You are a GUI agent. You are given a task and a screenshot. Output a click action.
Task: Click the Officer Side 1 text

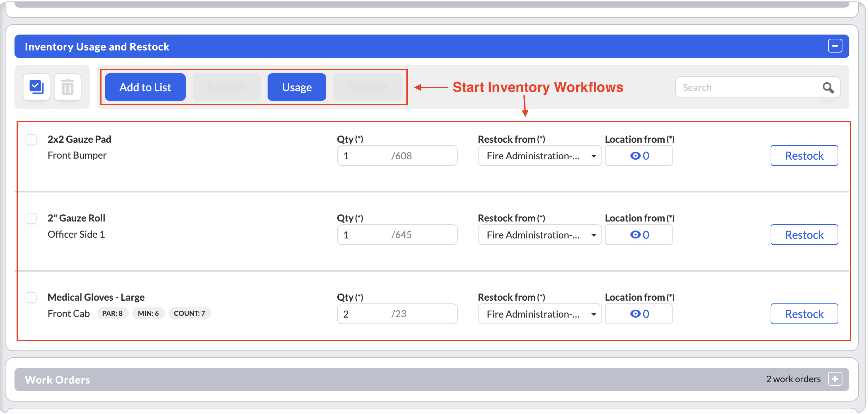(76, 235)
